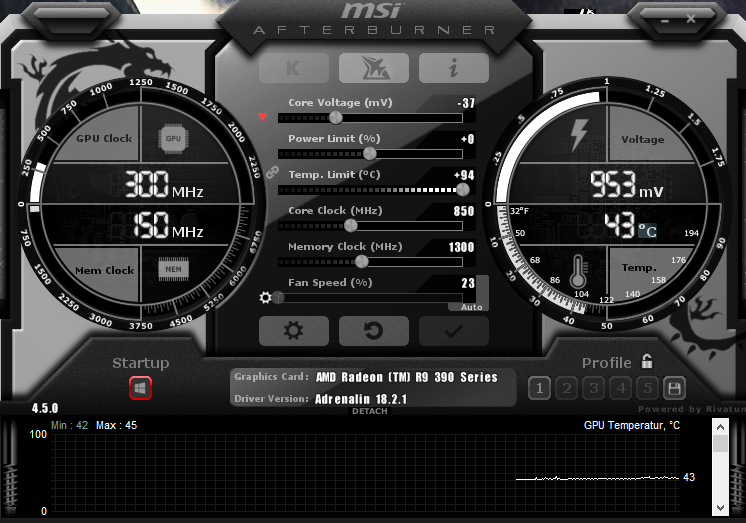The image size is (746, 523).
Task: Toggle the Windows Startup button
Action: click(140, 388)
